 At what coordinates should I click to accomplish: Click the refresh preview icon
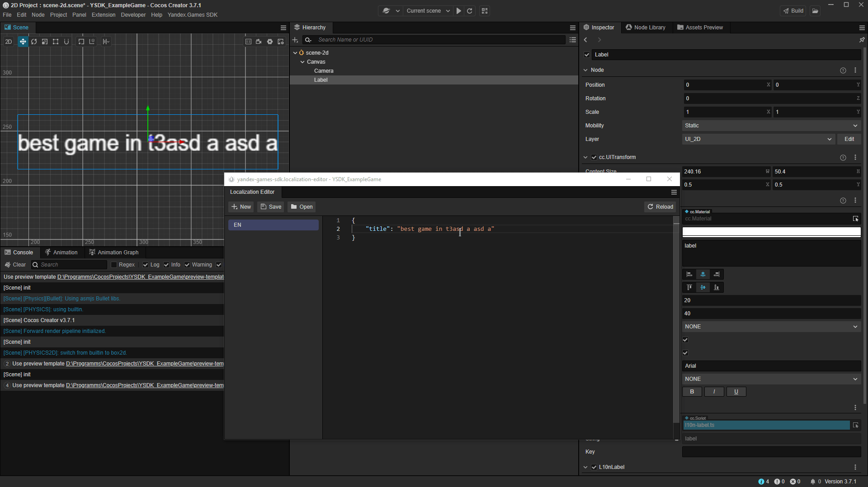coord(470,11)
